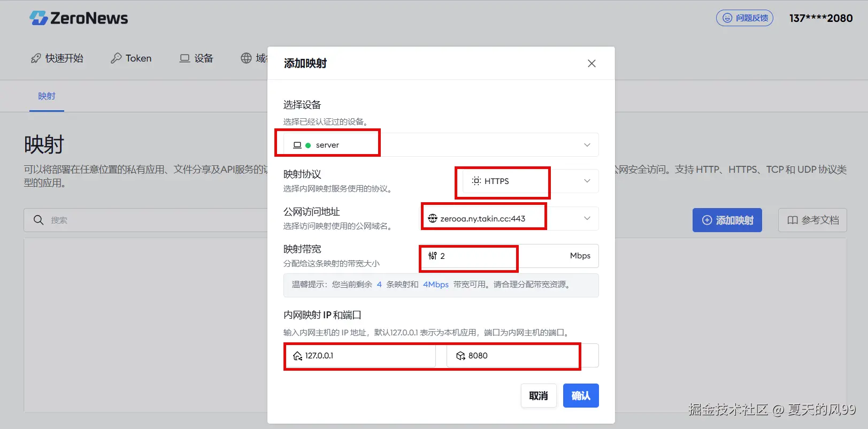868x429 pixels.
Task: Click account number 137****2080
Action: [x=821, y=18]
